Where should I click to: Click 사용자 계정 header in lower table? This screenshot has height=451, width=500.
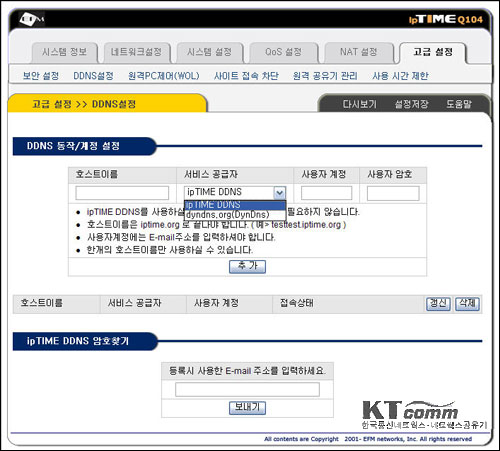point(216,303)
